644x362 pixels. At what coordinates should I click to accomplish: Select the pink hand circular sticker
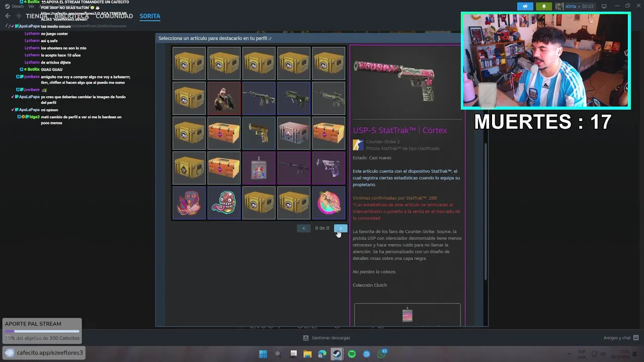pos(329,203)
